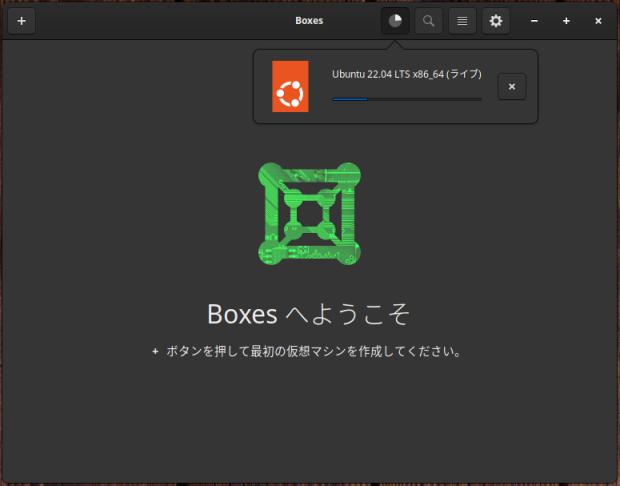This screenshot has height=486, width=620.
Task: Click the "Boxes へようこそ" heading
Action: click(309, 314)
